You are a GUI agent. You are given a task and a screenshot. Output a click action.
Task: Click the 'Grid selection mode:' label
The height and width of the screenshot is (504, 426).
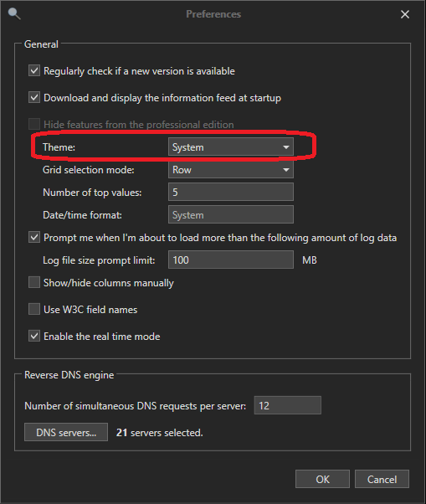coord(89,170)
